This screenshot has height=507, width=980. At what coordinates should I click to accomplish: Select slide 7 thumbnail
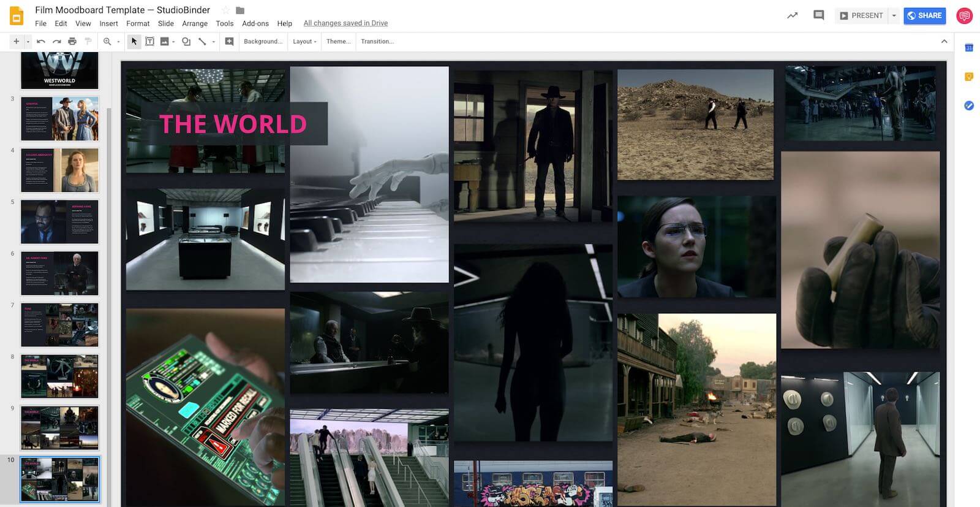pos(59,324)
